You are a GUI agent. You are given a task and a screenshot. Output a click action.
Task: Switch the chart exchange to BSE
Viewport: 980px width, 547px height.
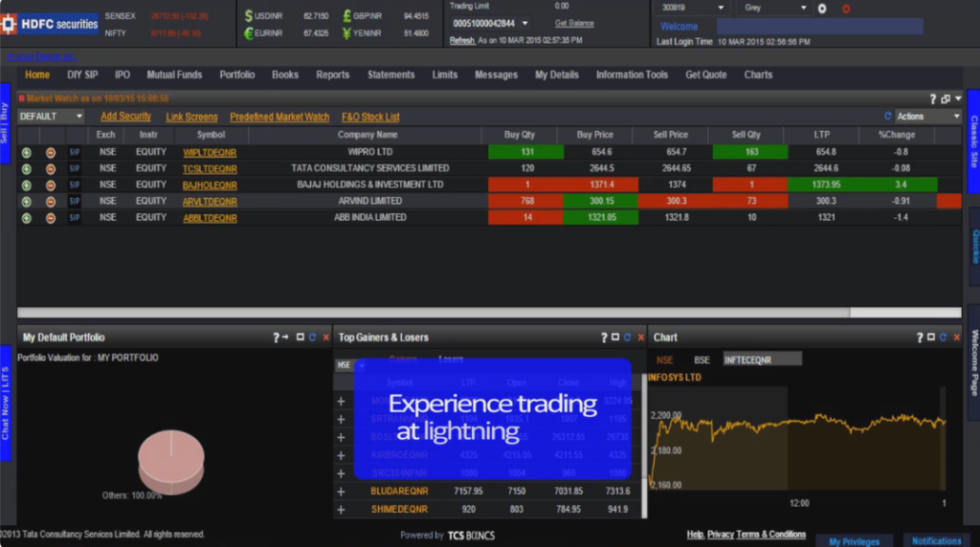(x=702, y=360)
